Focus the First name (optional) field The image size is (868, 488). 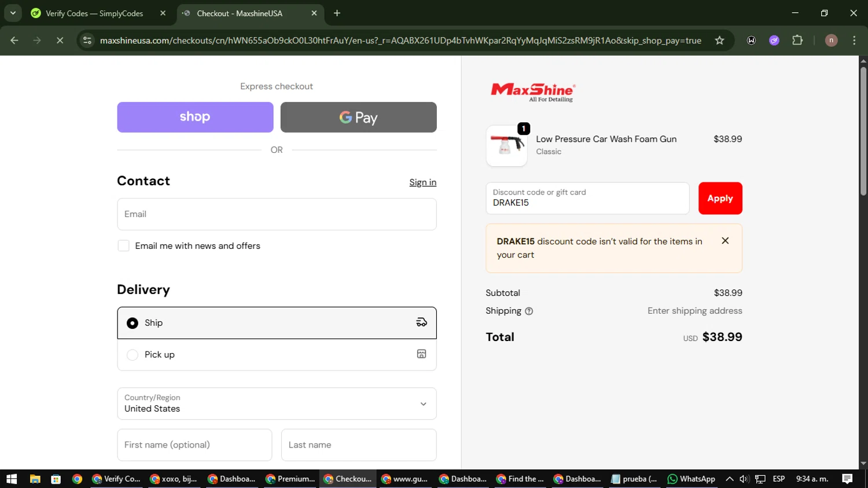tap(194, 445)
